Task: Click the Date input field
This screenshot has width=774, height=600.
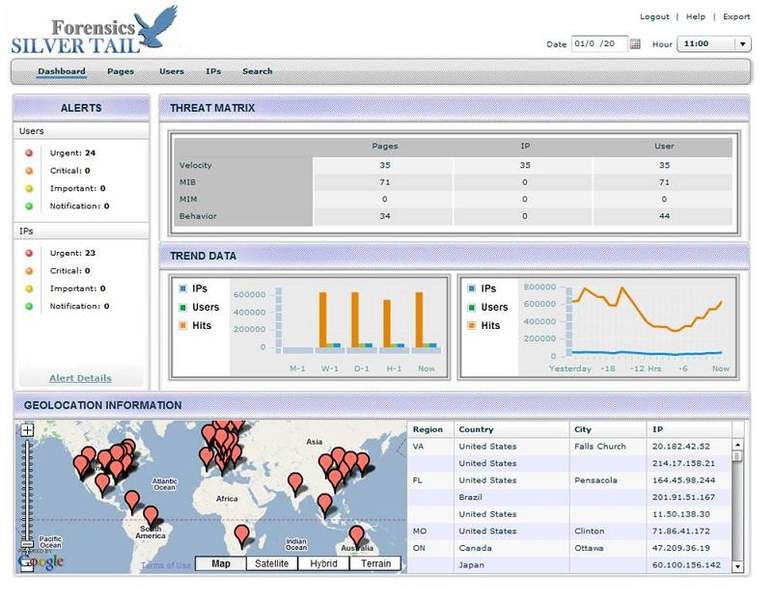Action: tap(599, 44)
